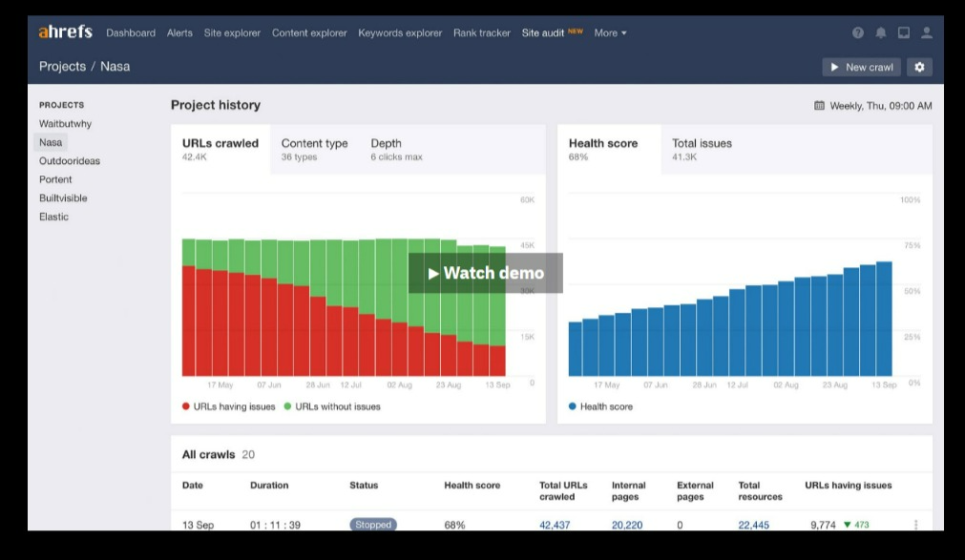The width and height of the screenshot is (965, 560).
Task: Open the notifications bell icon
Action: click(881, 33)
